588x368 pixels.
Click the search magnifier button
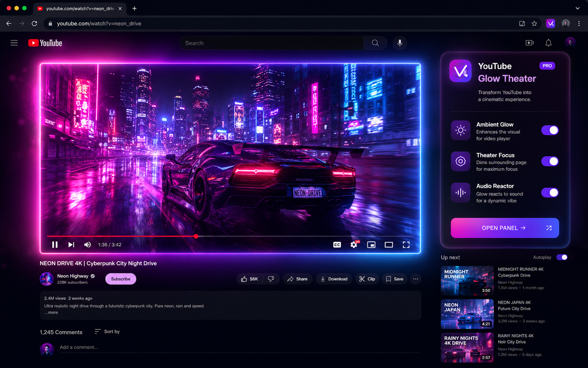[x=375, y=43]
